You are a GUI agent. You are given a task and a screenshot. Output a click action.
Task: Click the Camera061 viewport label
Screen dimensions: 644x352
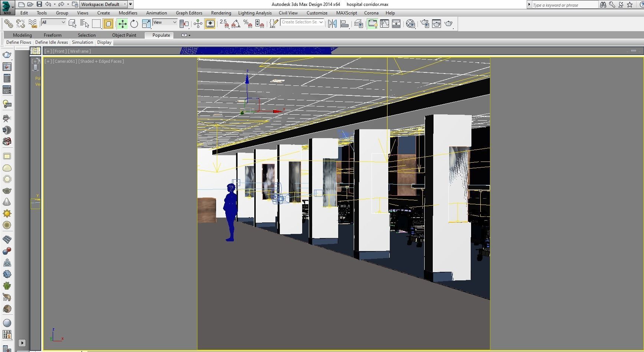tap(65, 61)
